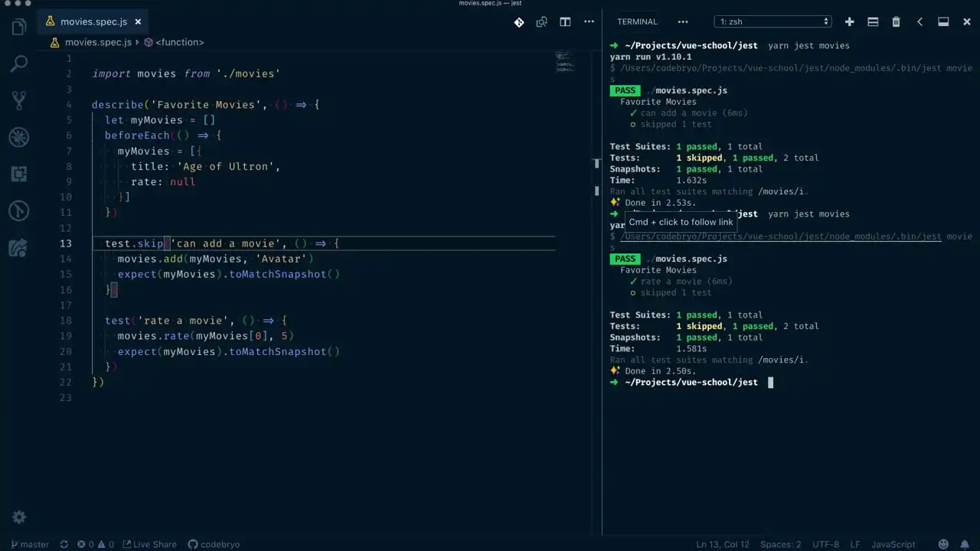Image resolution: width=980 pixels, height=551 pixels.
Task: Open the Explorer view in activity bar
Action: pos(19,28)
